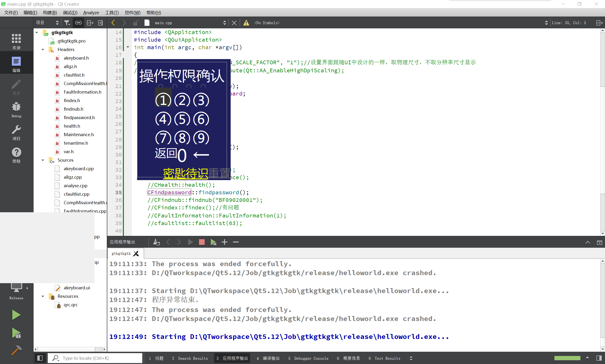605x364 pixels.
Task: Stop the running application with red square
Action: pyautogui.click(x=202, y=242)
